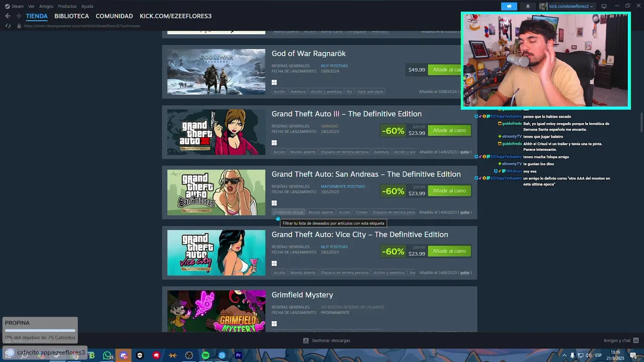Click Windows platform icon under GTA Vice City

tap(274, 263)
